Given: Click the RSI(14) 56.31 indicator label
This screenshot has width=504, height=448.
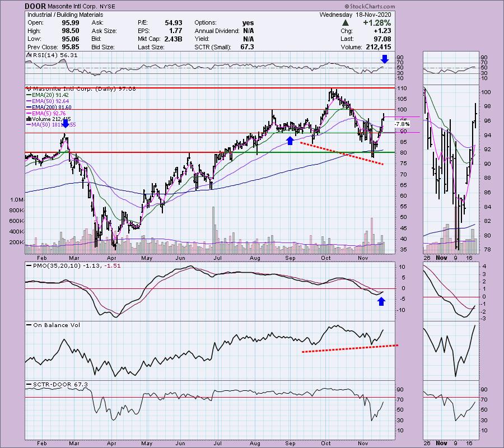Looking at the screenshot, I should 55,55.
